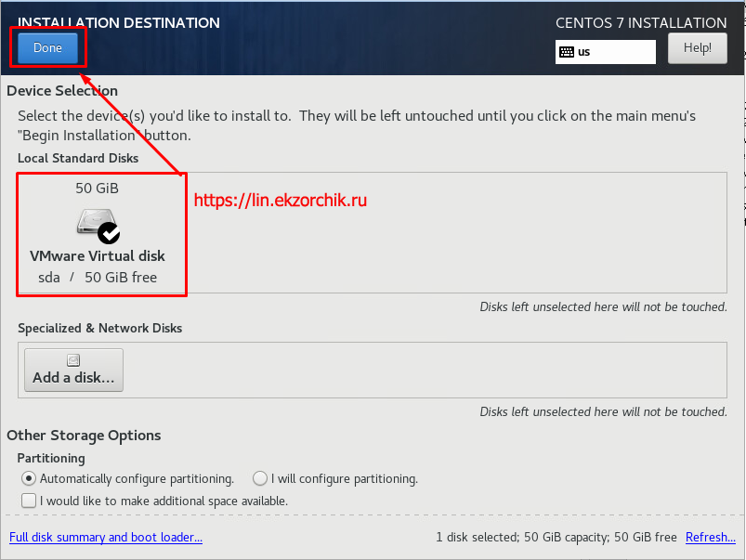Screen dimensions: 746x560
Task: Open Full disk summary and boot loader link
Action: (105, 538)
